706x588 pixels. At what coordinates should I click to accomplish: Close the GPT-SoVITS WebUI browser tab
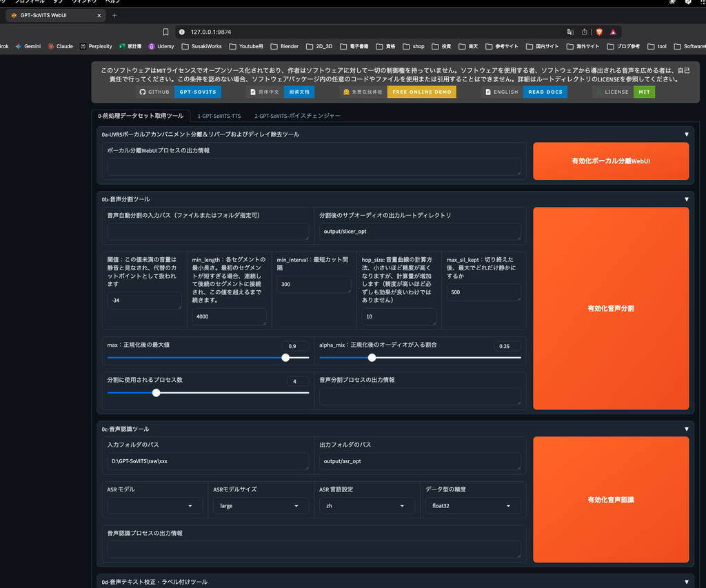click(99, 15)
